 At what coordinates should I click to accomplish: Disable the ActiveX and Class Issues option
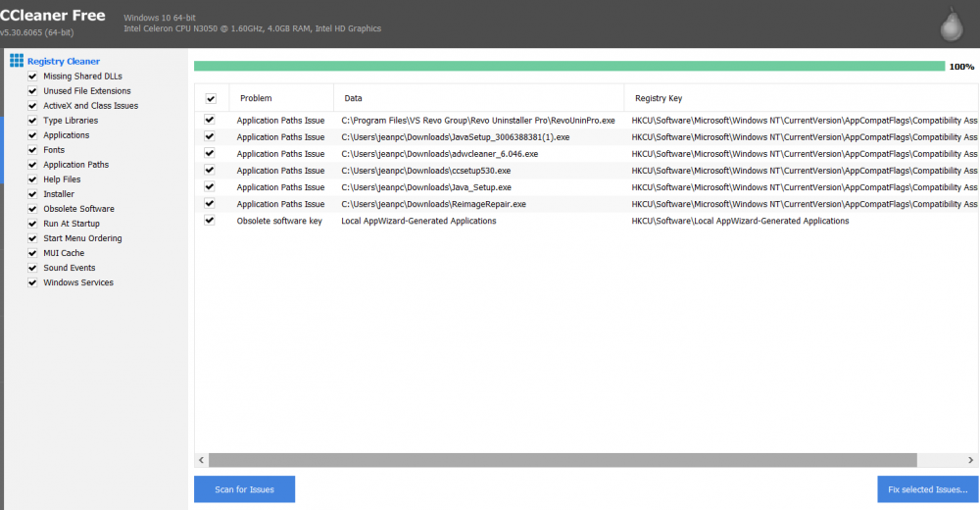(x=33, y=106)
